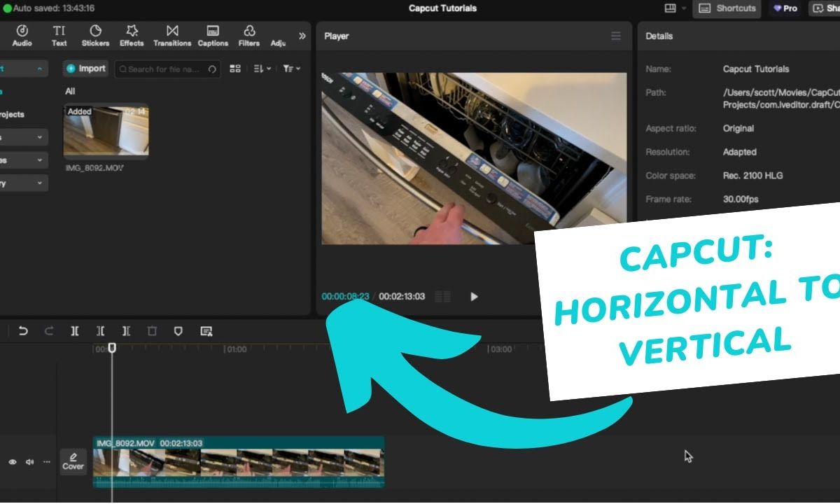Split the clip at the playhead

(x=75, y=331)
